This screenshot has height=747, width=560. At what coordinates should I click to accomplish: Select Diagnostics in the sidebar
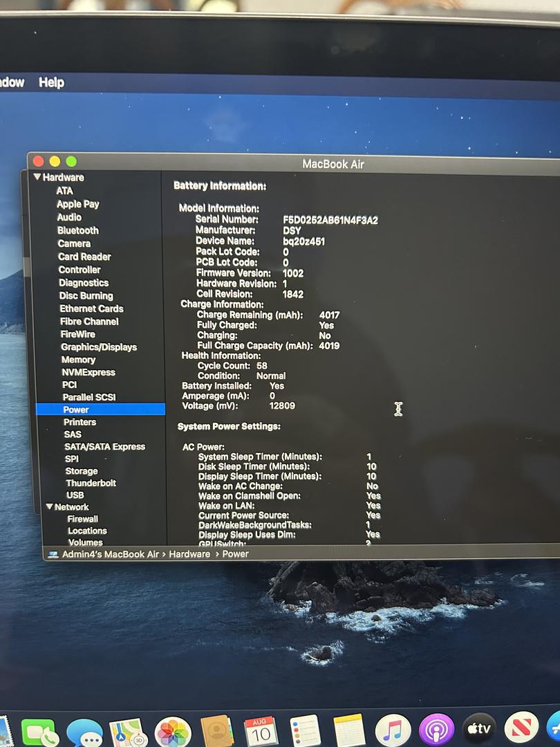click(x=84, y=283)
